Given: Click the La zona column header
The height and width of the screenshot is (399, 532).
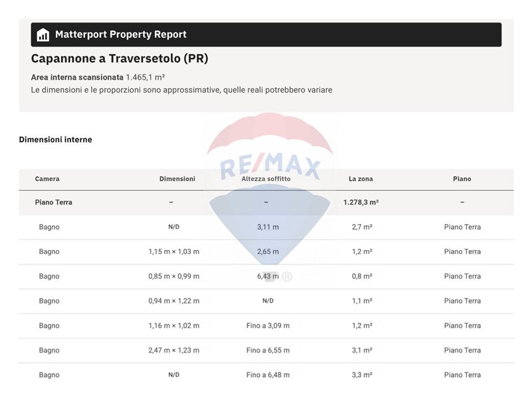Looking at the screenshot, I should click(360, 179).
